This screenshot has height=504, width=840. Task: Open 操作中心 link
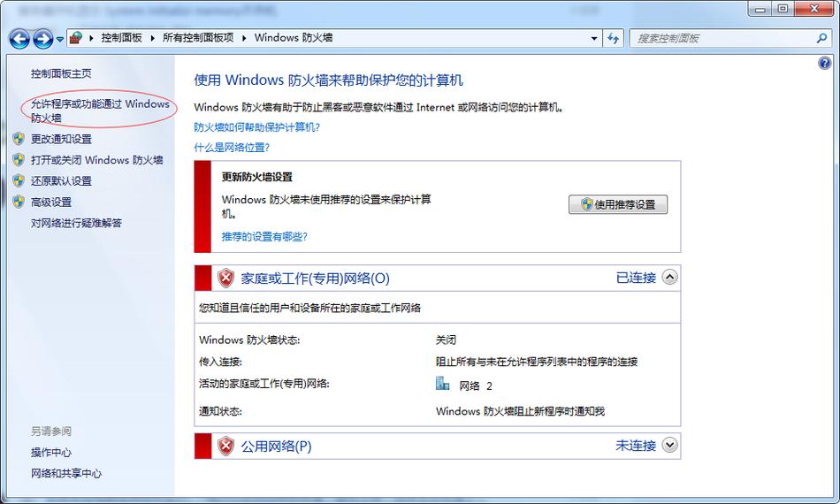[x=51, y=452]
